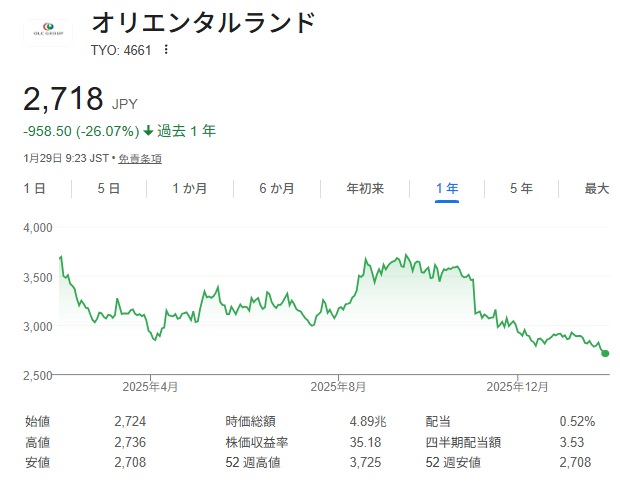This screenshot has width=620, height=489.
Task: Click the 52 週安値 label
Action: click(x=453, y=462)
